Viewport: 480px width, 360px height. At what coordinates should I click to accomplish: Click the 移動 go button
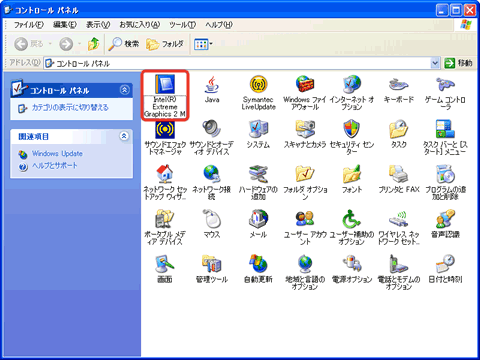point(459,63)
